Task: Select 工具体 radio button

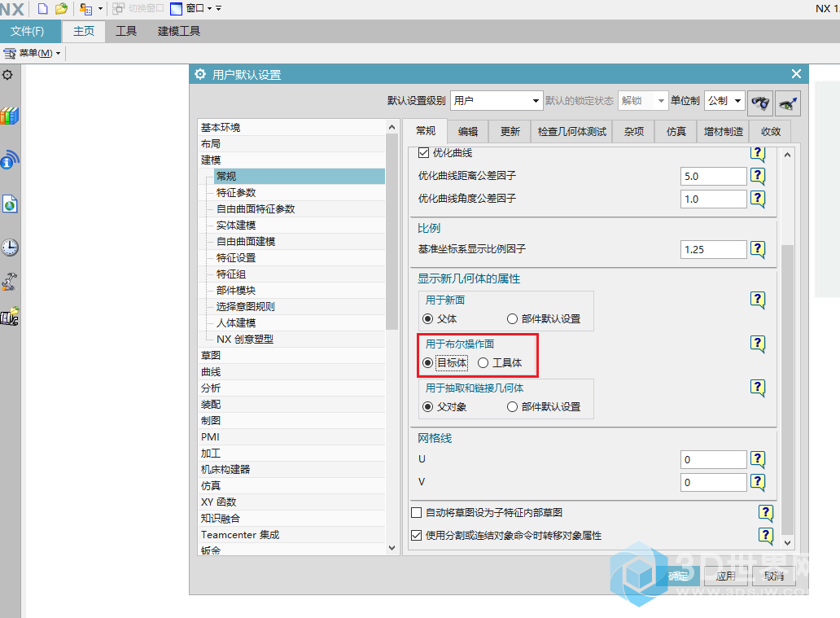Action: click(x=483, y=363)
